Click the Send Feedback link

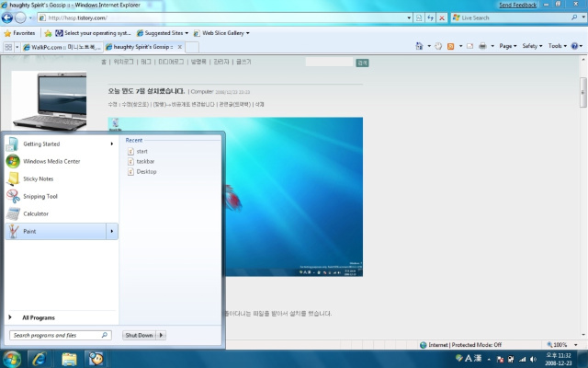pos(517,5)
